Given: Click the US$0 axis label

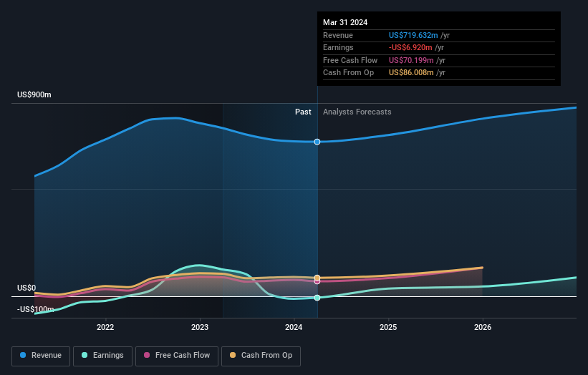Looking at the screenshot, I should pyautogui.click(x=26, y=288).
